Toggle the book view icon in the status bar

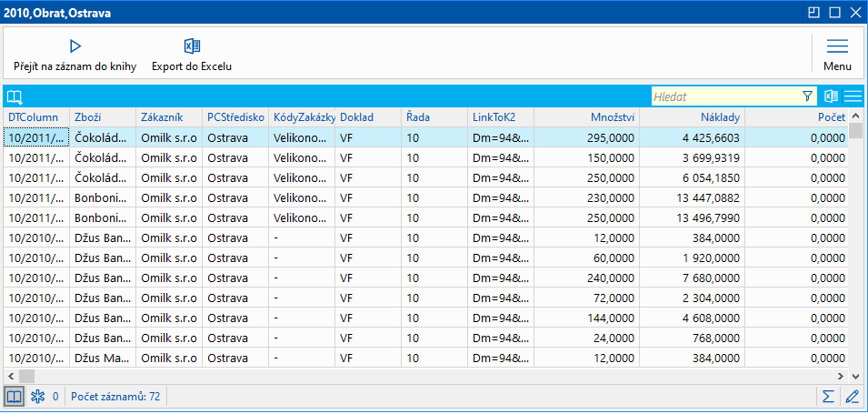click(14, 397)
